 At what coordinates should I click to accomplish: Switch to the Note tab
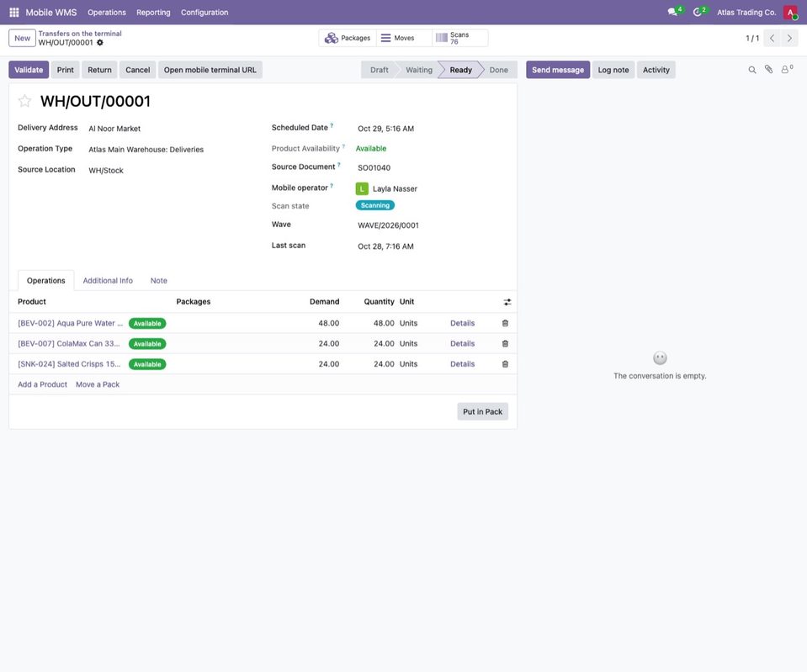click(x=158, y=280)
